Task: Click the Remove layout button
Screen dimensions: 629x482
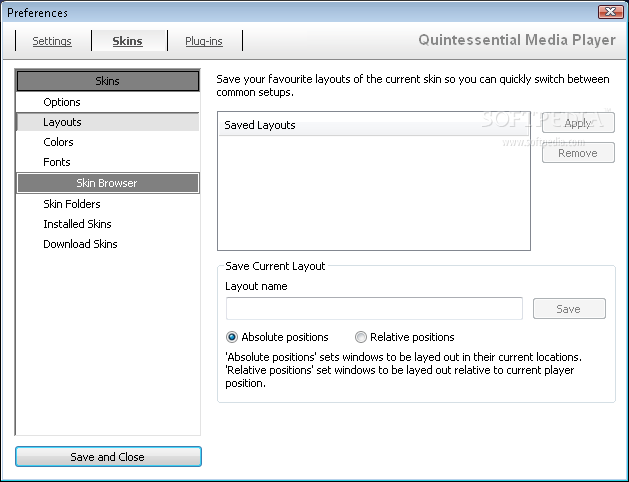Action: tap(578, 153)
